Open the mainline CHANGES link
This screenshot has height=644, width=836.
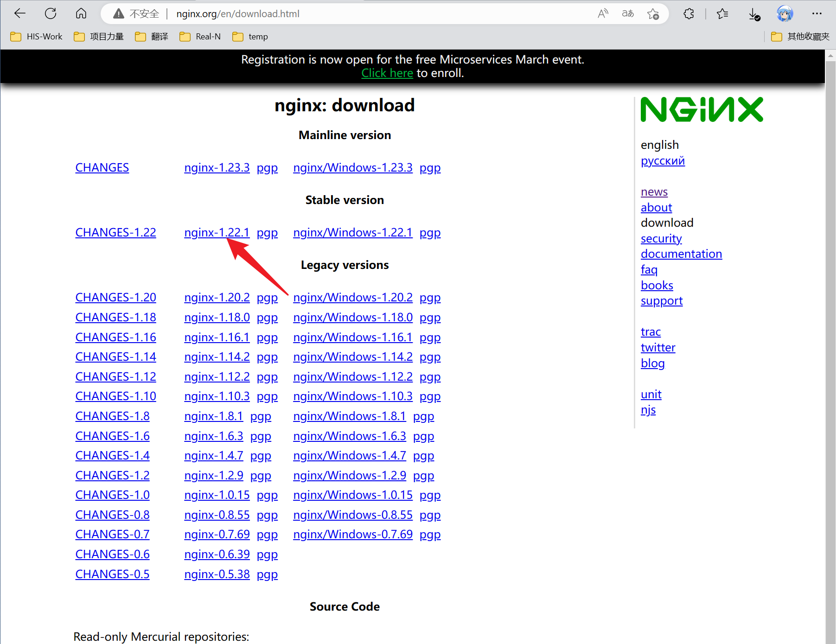click(x=102, y=168)
